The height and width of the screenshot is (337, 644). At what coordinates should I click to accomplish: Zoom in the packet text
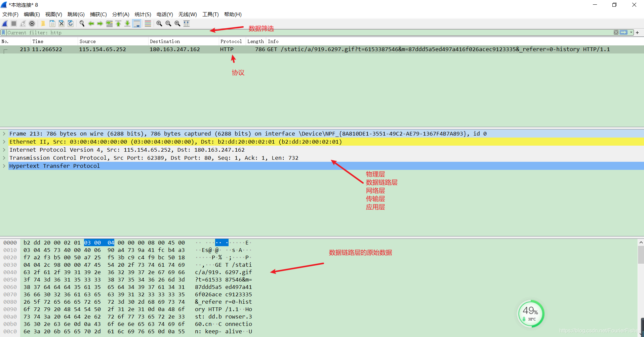(x=159, y=24)
